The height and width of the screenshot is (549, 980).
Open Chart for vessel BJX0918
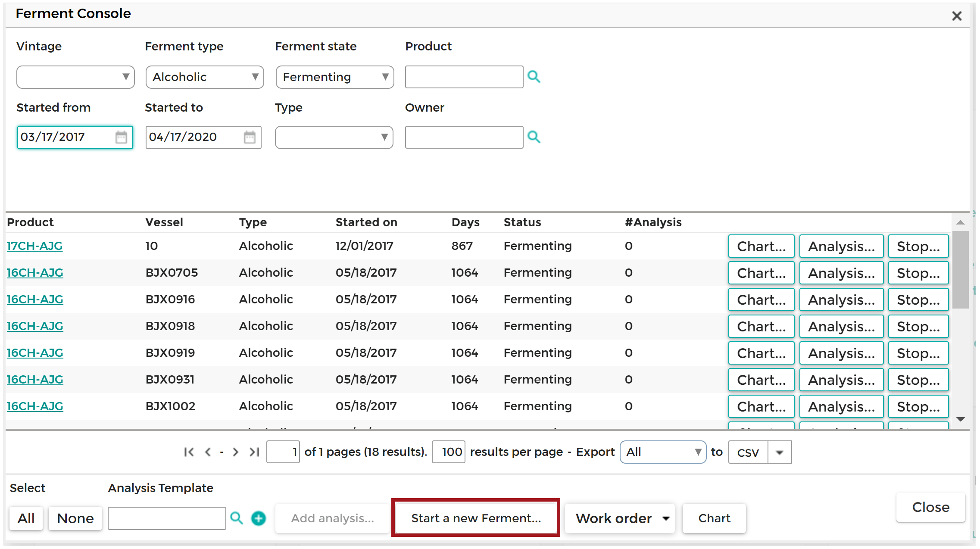tap(762, 326)
